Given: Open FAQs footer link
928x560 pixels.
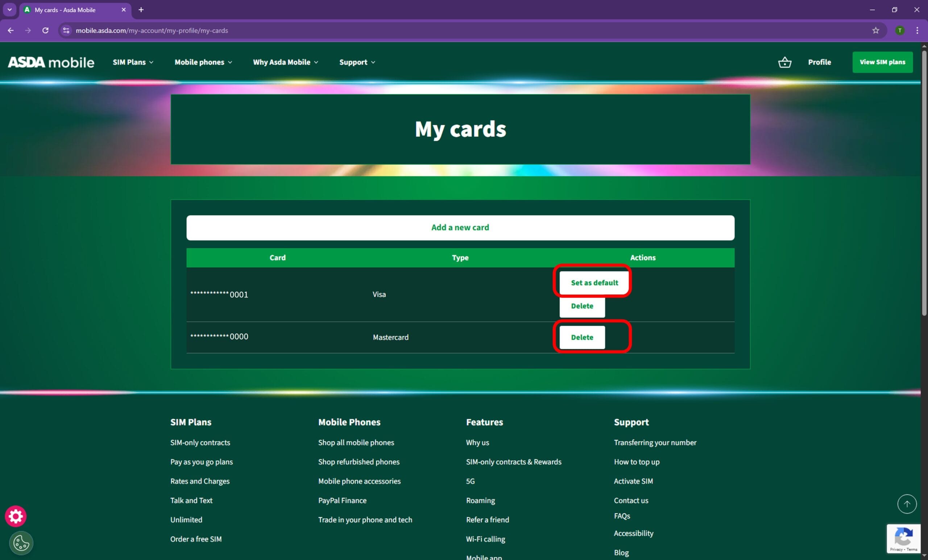Looking at the screenshot, I should [622, 515].
